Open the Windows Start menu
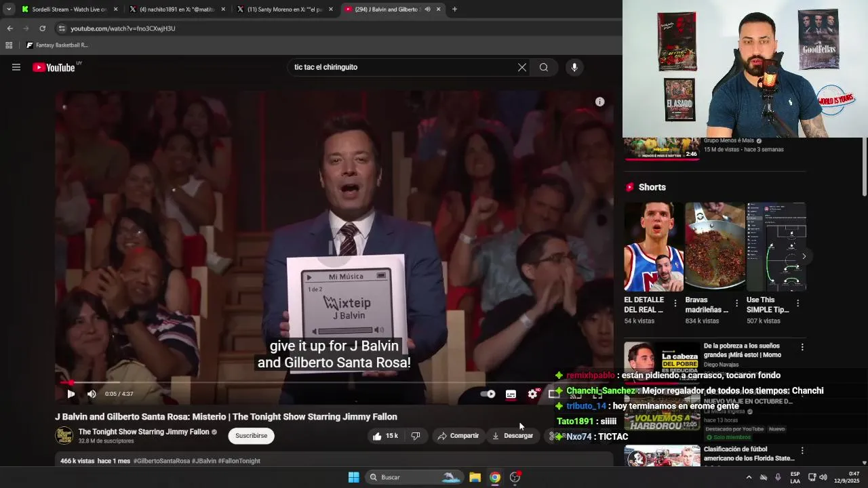The width and height of the screenshot is (868, 488). 353,477
